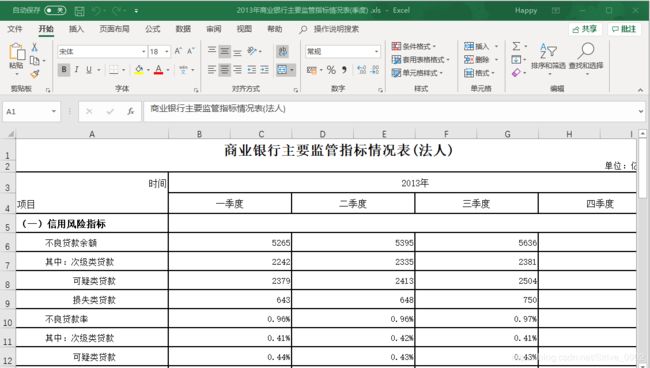650x368 pixels.
Task: Switch to the 页面布局 tab
Action: coord(114,29)
